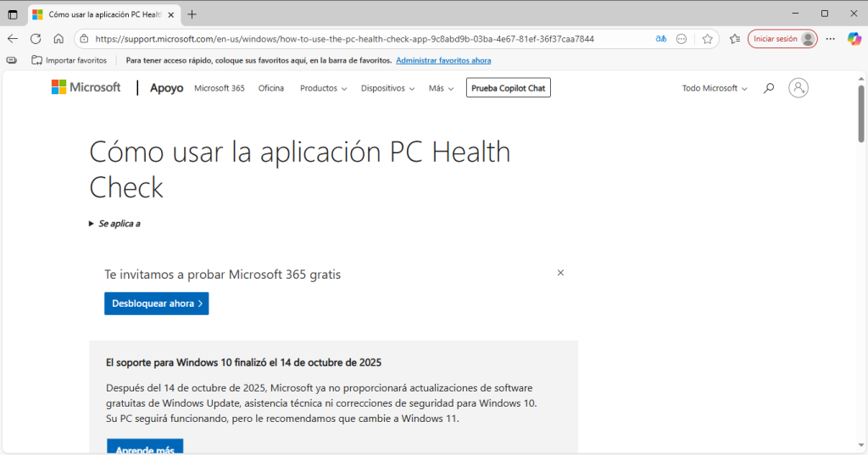The image size is (868, 455).
Task: Reload the page with the refresh icon
Action: pyautogui.click(x=36, y=39)
